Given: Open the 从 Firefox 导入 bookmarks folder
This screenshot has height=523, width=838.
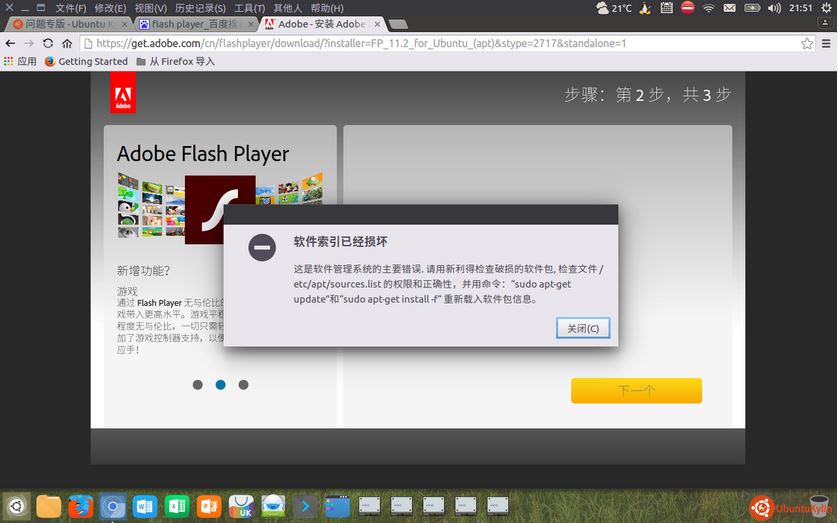Looking at the screenshot, I should [x=175, y=61].
